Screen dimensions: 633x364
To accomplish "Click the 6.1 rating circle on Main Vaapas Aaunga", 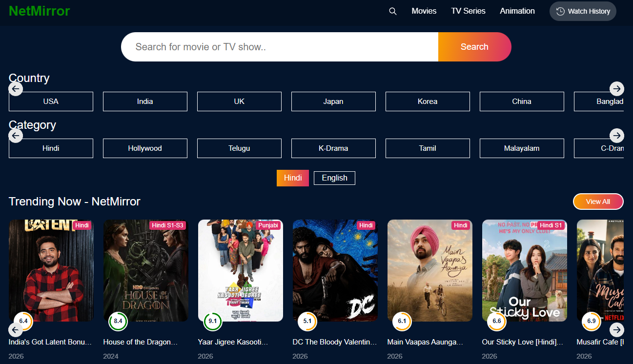I will pos(402,321).
